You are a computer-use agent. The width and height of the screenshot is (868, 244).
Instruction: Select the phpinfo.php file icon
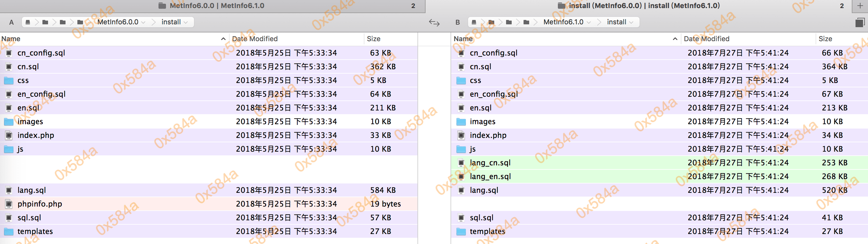9,204
